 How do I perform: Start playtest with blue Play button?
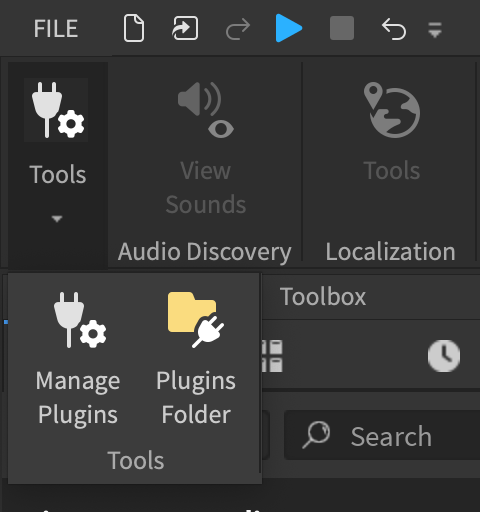click(289, 28)
